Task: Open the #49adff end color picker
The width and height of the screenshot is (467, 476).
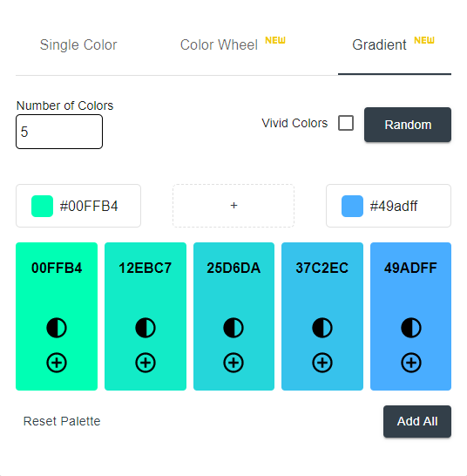Action: point(389,206)
